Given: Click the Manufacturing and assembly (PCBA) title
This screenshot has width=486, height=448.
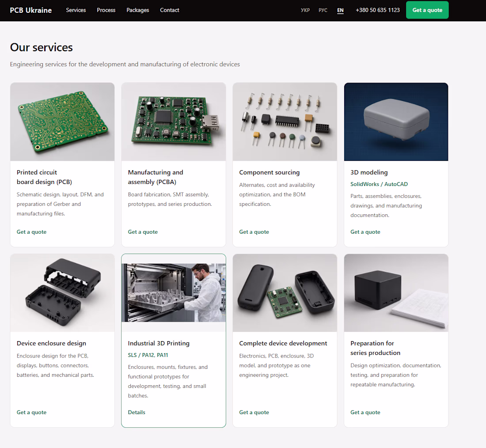Looking at the screenshot, I should pyautogui.click(x=156, y=177).
